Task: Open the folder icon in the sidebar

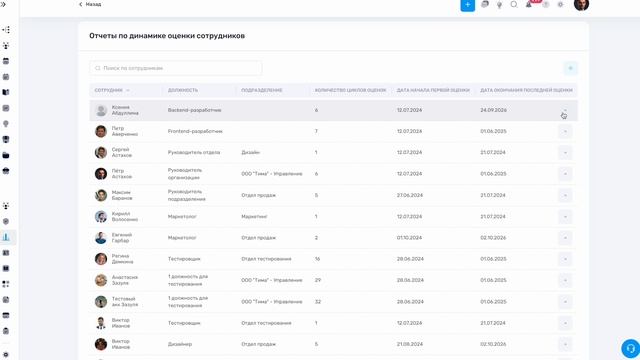Action: point(6,155)
